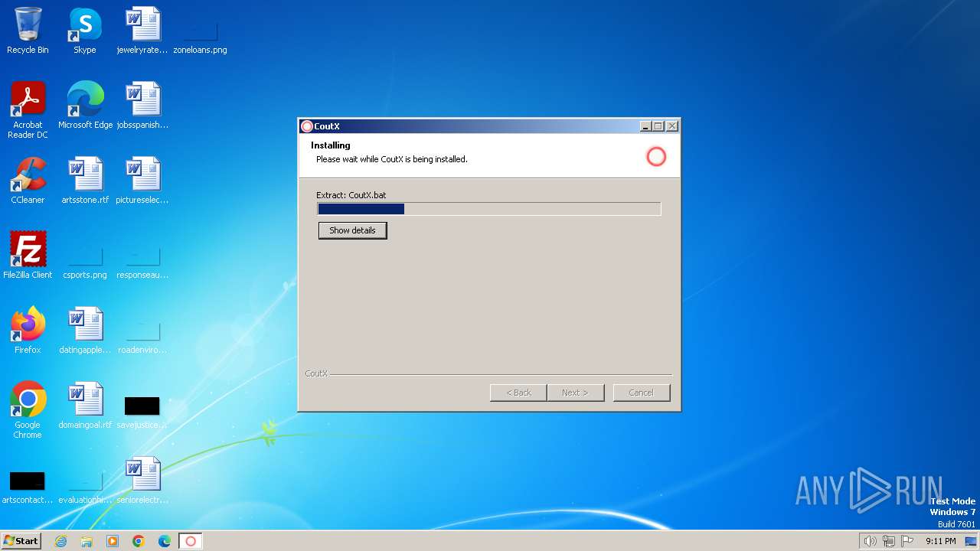Select the domaingoal.rtf document icon
Screen dimensions: 980x551
(85, 406)
